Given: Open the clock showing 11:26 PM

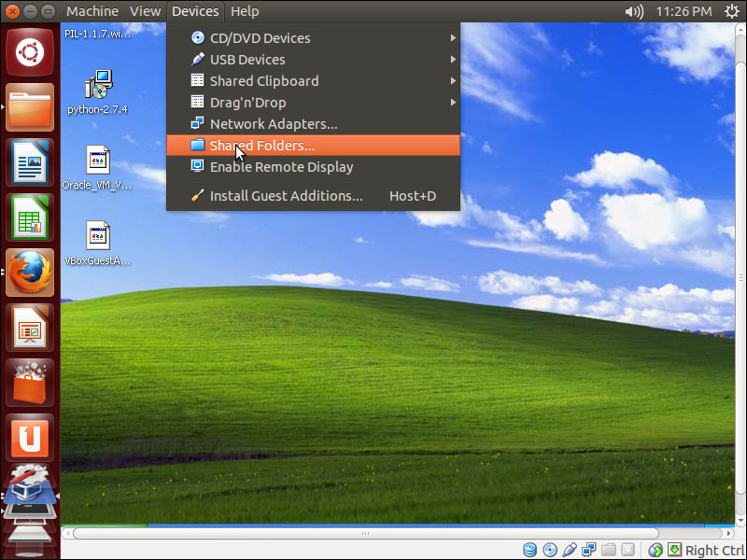Looking at the screenshot, I should click(x=684, y=11).
